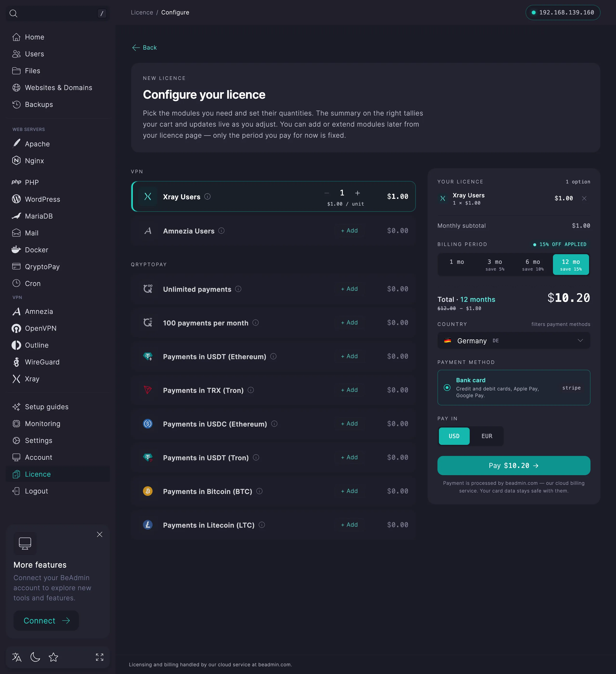The height and width of the screenshot is (674, 616).
Task: Open Home in the sidebar
Action: [58, 37]
